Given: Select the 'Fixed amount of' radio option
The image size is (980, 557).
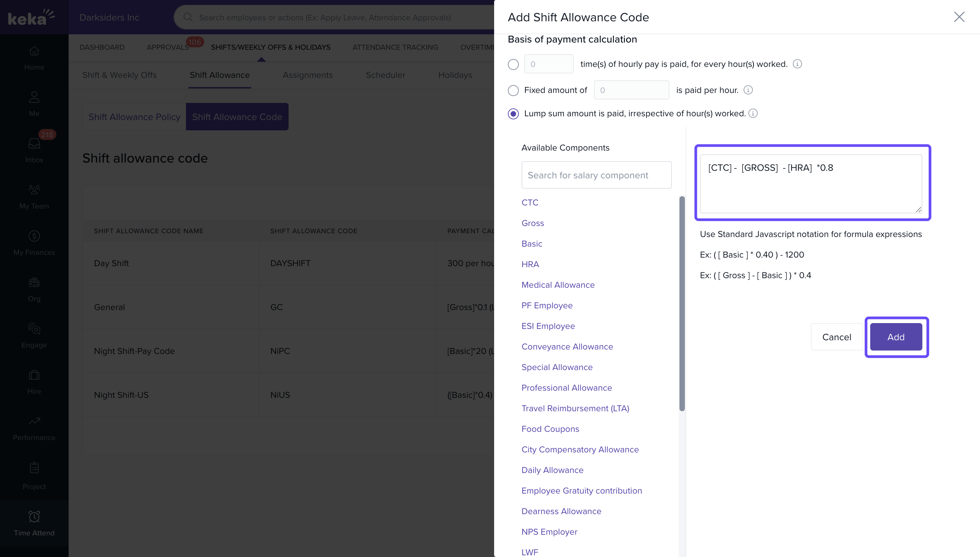Looking at the screenshot, I should coord(513,90).
